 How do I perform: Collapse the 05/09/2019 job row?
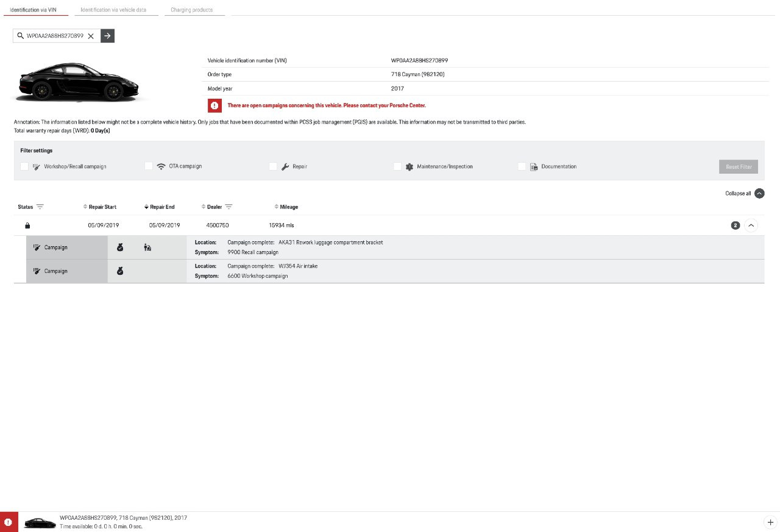click(x=751, y=225)
